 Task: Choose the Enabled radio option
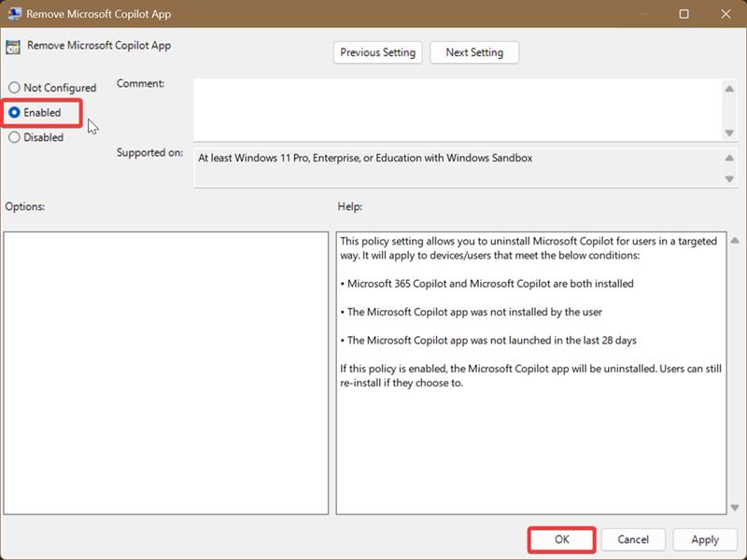[15, 112]
